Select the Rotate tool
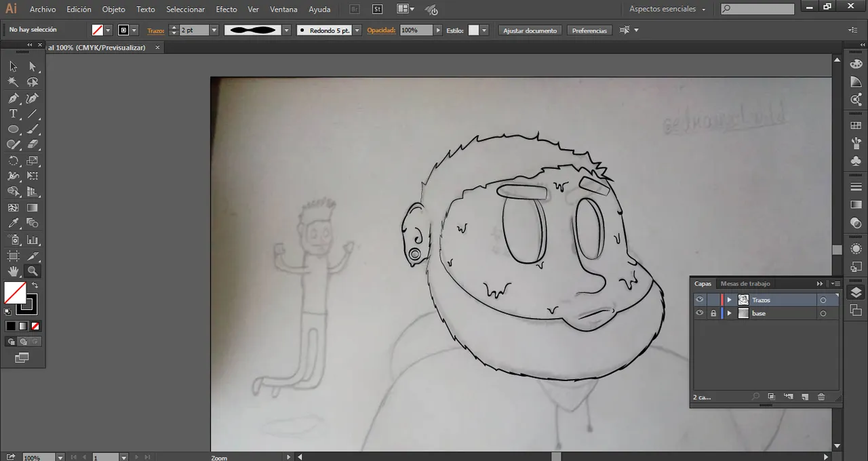This screenshot has width=868, height=461. [14, 161]
